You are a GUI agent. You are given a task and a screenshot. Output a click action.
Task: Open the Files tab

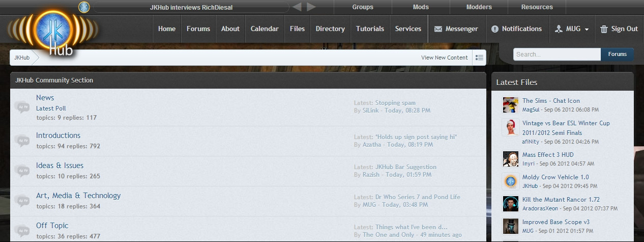coord(298,29)
